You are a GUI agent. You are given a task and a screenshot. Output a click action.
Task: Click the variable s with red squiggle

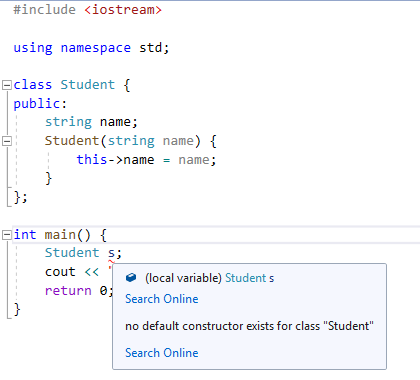111,253
